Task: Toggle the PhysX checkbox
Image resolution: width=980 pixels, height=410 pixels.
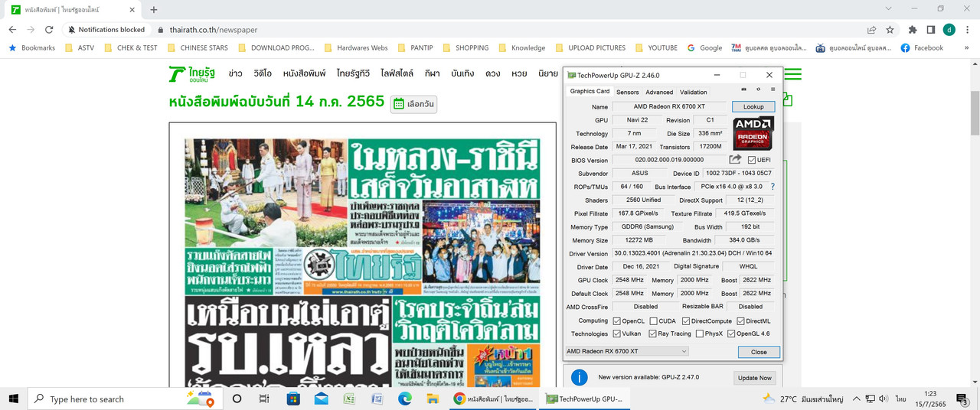Action: pyautogui.click(x=700, y=334)
